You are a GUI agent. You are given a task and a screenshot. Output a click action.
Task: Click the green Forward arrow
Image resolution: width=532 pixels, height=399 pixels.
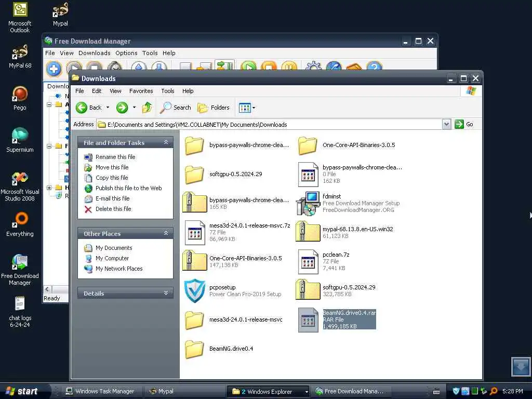122,108
